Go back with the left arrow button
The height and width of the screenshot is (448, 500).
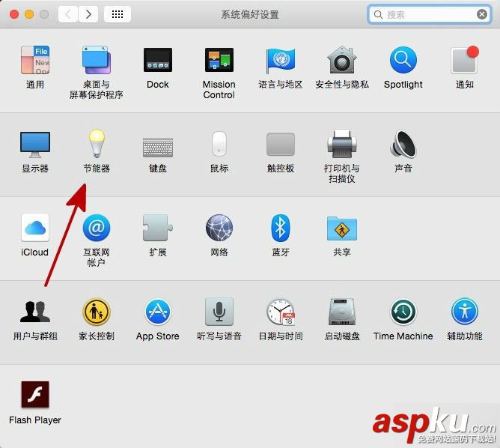(x=68, y=14)
